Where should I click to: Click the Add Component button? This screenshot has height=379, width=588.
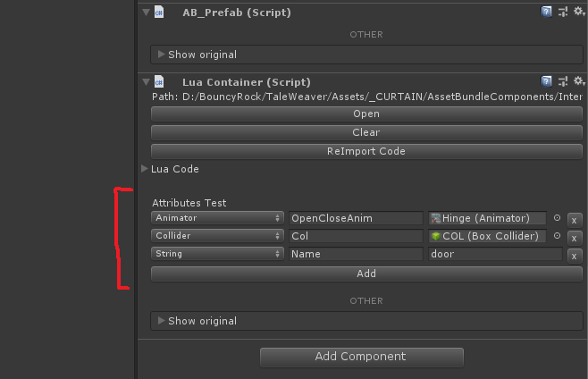click(362, 357)
